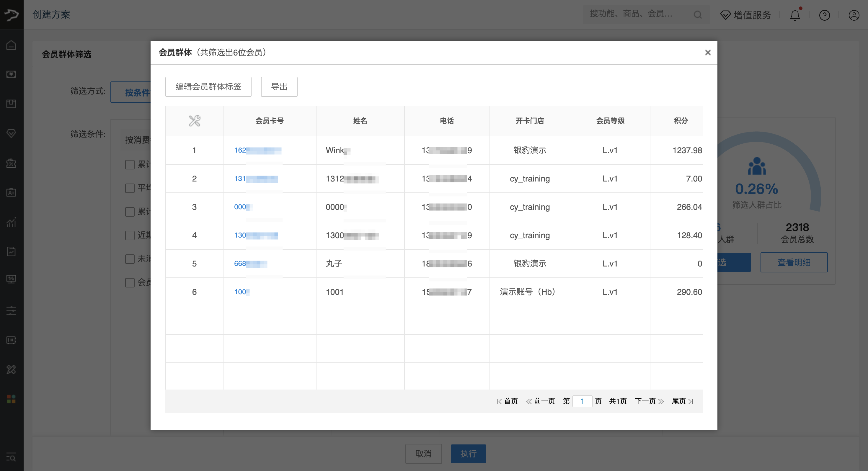868x471 pixels.
Task: Click the diamond member icon in sidebar
Action: point(12,133)
